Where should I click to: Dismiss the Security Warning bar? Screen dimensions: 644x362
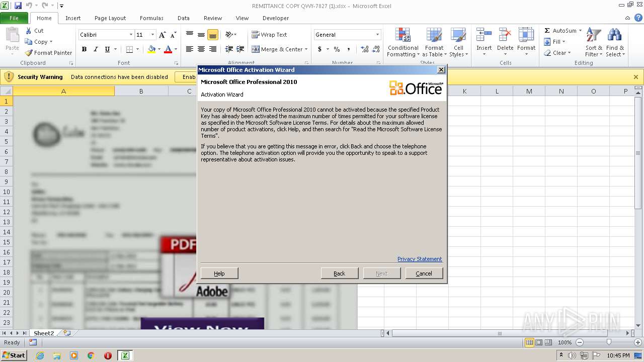pyautogui.click(x=636, y=77)
